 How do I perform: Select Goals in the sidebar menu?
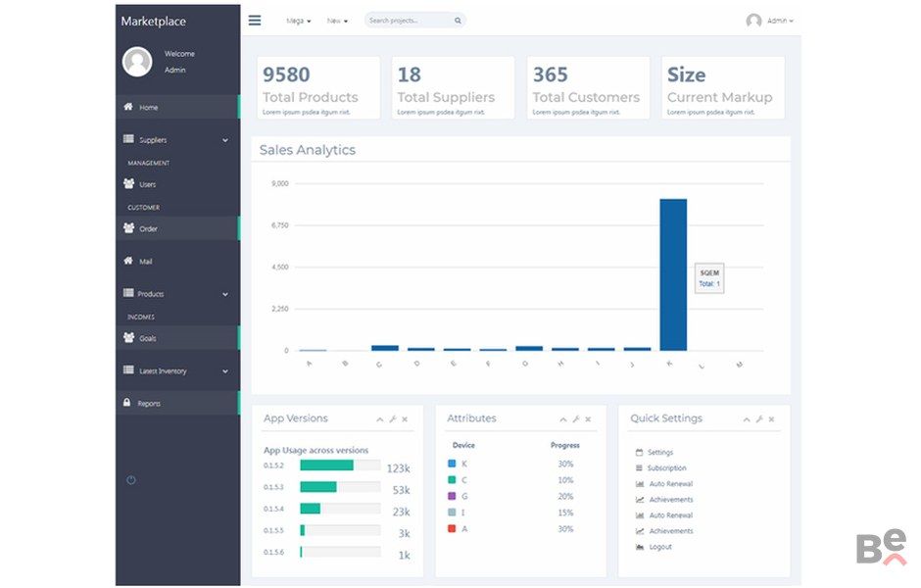(x=147, y=338)
